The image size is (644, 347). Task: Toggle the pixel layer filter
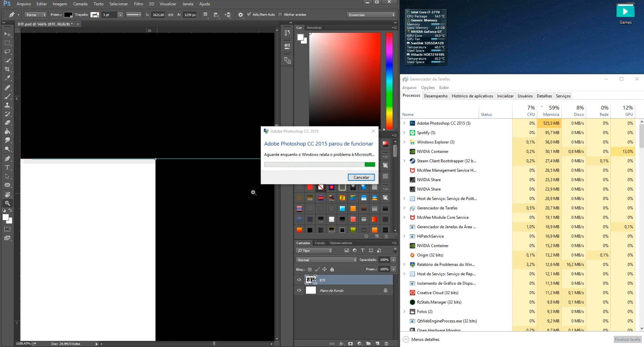click(x=346, y=250)
